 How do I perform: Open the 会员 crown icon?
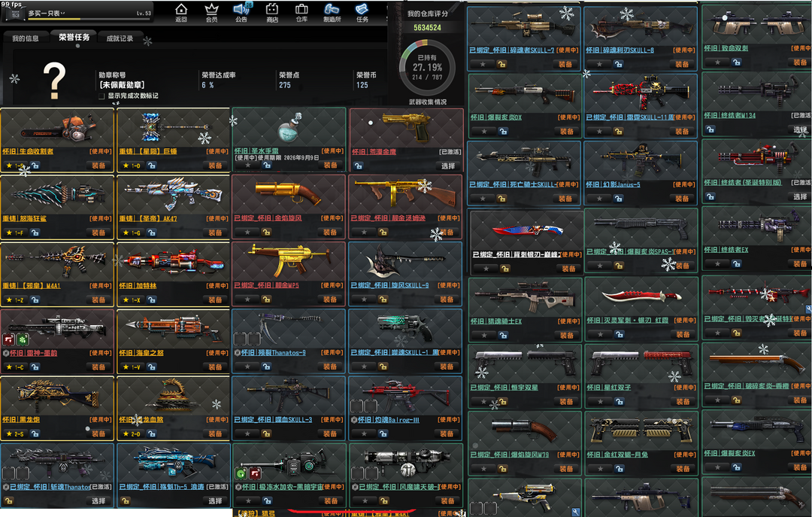pos(211,11)
